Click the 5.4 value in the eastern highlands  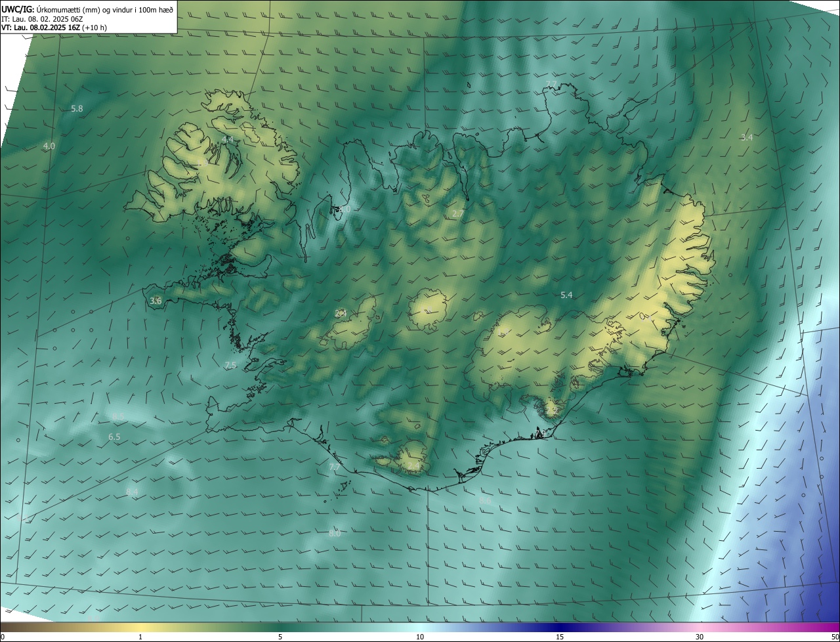click(566, 295)
